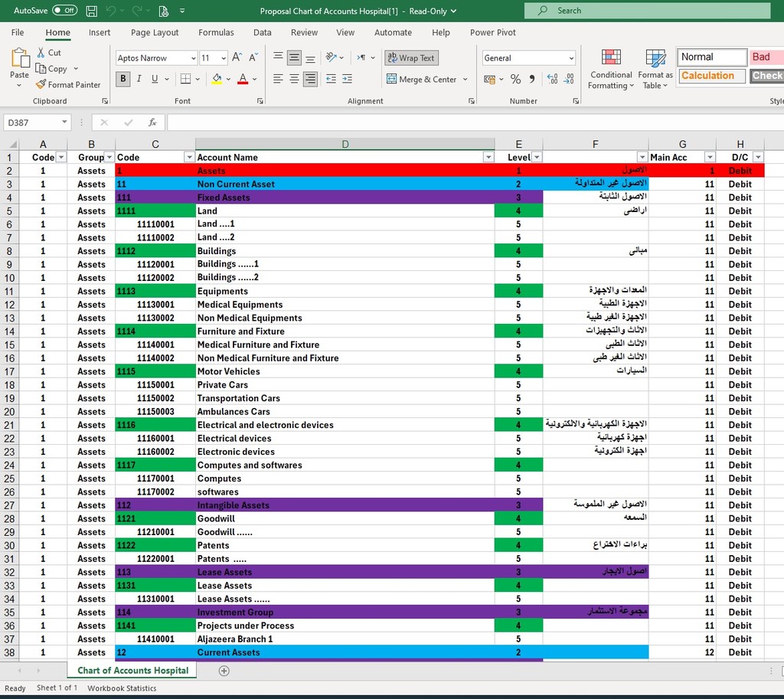Open the Group column filter dropdown

tap(109, 158)
